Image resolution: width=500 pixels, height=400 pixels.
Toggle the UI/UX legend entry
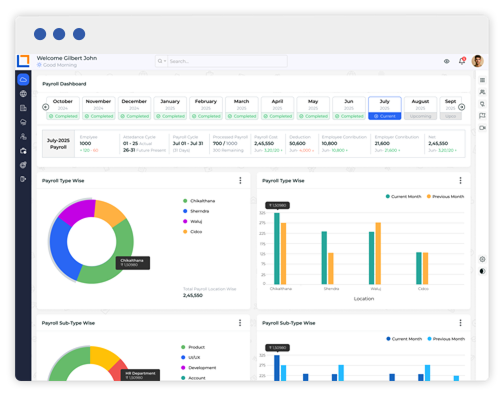tap(191, 357)
